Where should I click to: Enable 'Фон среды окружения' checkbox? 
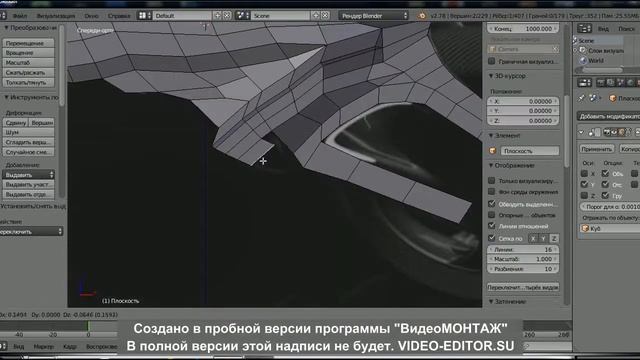point(492,191)
